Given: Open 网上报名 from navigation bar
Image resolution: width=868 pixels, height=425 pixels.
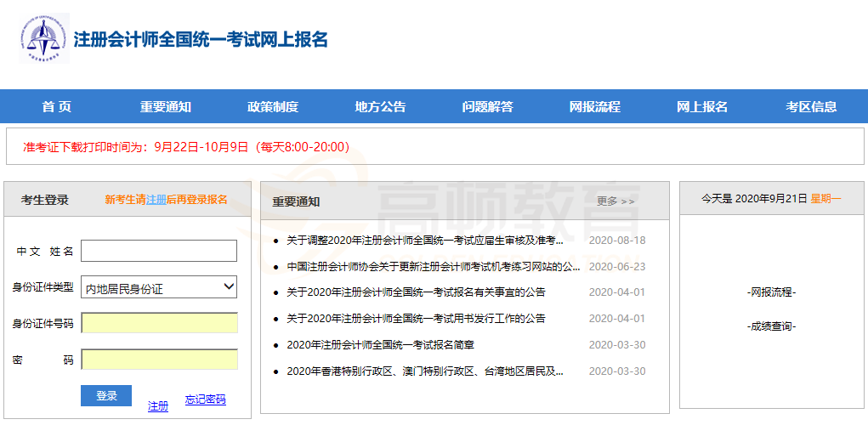Looking at the screenshot, I should click(702, 107).
